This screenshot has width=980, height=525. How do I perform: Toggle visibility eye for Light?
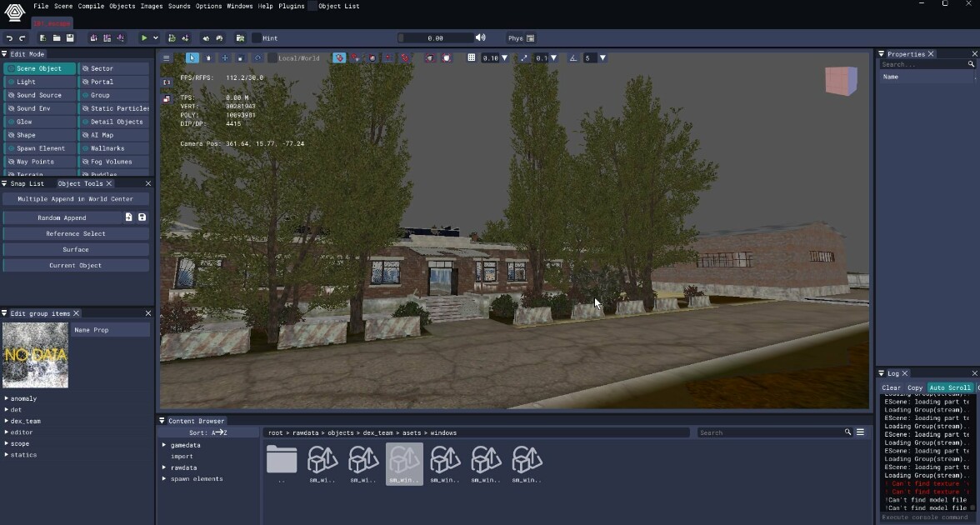coord(11,82)
